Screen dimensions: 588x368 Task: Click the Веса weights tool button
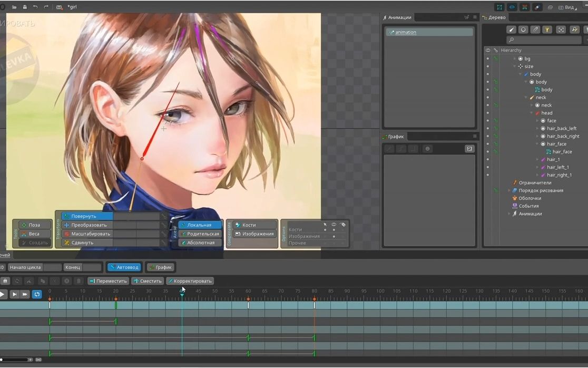[35, 234]
